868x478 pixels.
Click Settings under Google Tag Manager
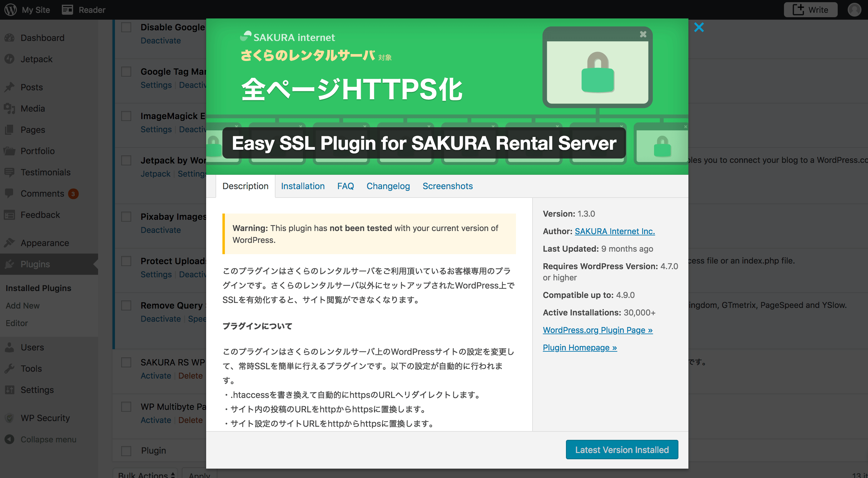pyautogui.click(x=156, y=85)
